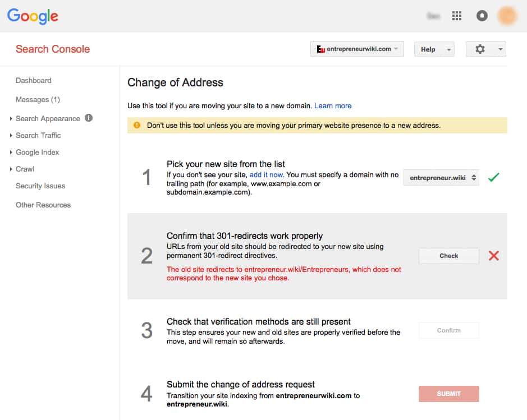Click the yellow warning icon in banner

(137, 125)
